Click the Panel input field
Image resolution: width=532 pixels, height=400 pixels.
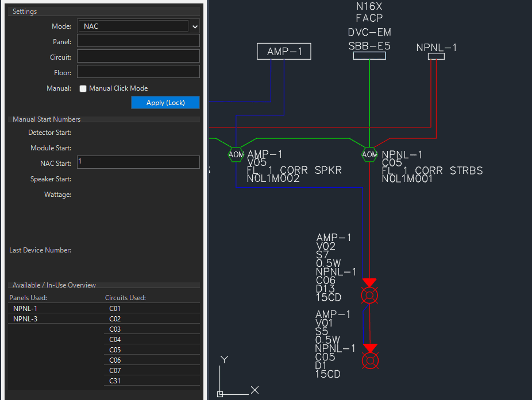click(138, 41)
